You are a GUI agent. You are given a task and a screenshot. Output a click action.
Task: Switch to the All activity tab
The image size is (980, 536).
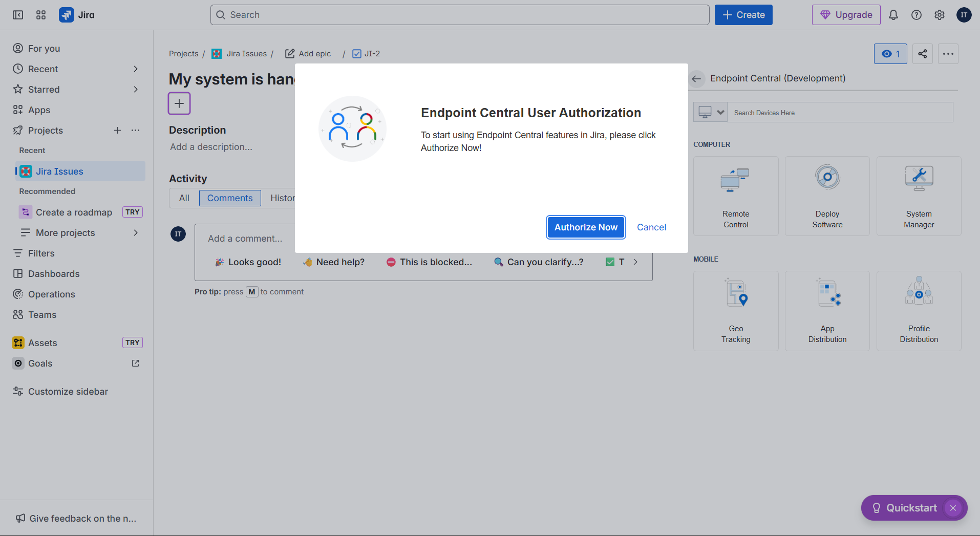coord(184,198)
